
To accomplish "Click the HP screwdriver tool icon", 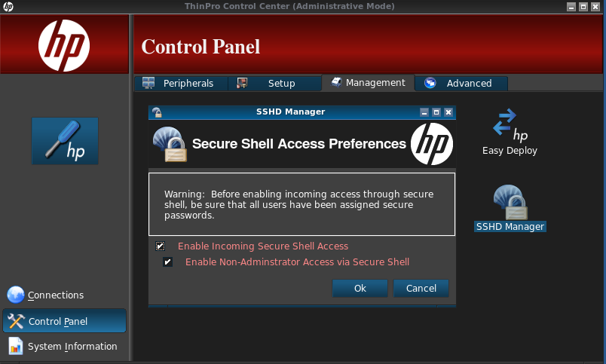I will 65,141.
